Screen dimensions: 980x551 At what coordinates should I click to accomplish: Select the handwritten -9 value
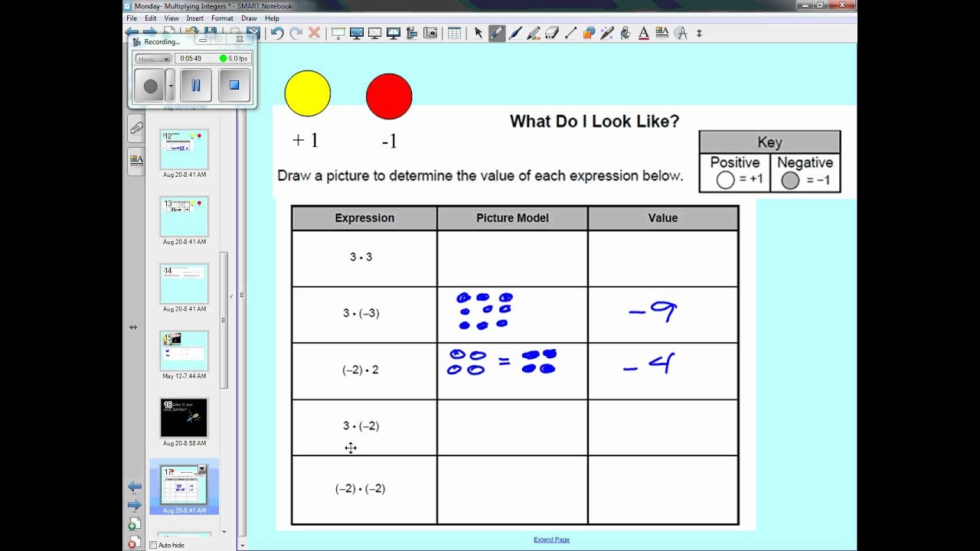pos(653,311)
